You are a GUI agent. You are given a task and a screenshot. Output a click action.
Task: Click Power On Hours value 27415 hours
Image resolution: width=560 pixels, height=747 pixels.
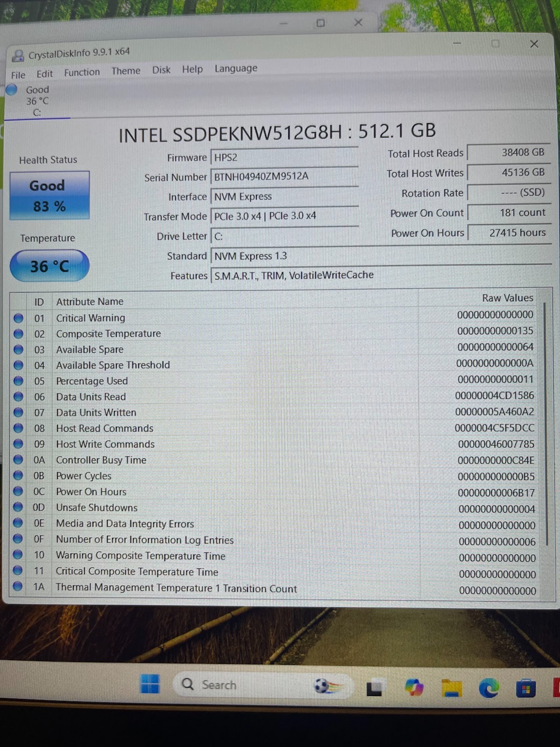tap(509, 233)
